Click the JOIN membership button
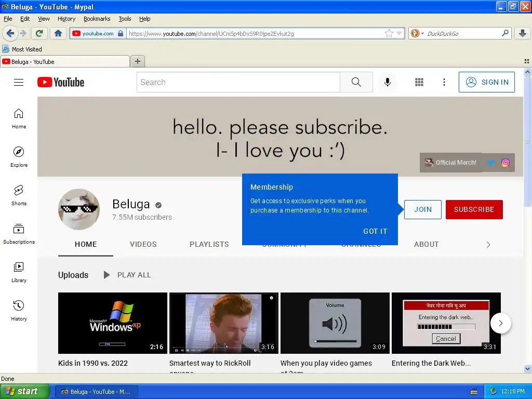The width and height of the screenshot is (532, 399). click(423, 210)
